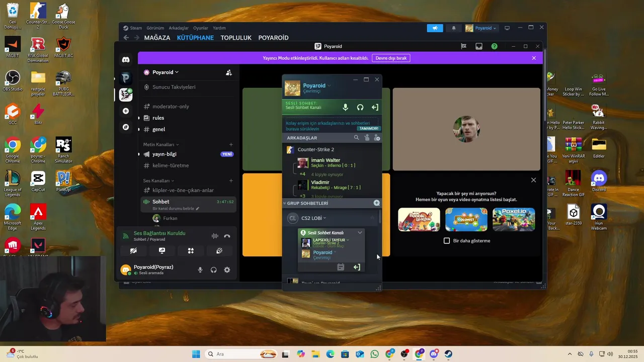Open the genel text channel
The width and height of the screenshot is (644, 362).
click(x=158, y=129)
